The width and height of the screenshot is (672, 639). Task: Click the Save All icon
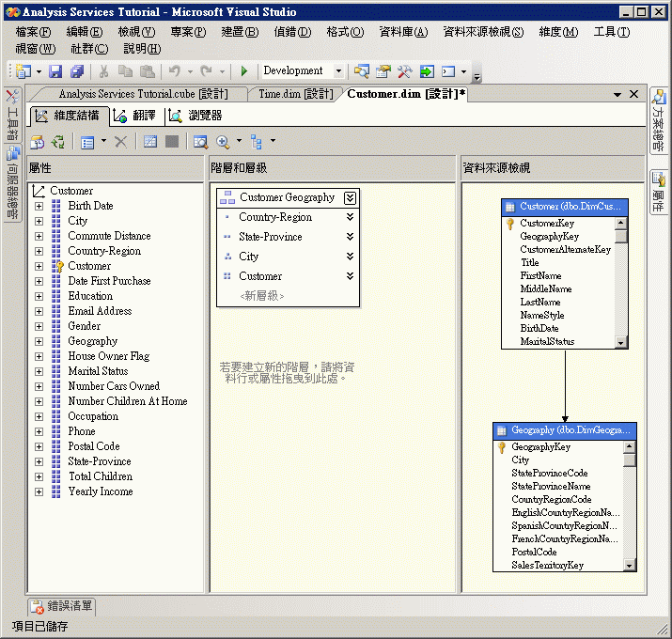(x=77, y=71)
